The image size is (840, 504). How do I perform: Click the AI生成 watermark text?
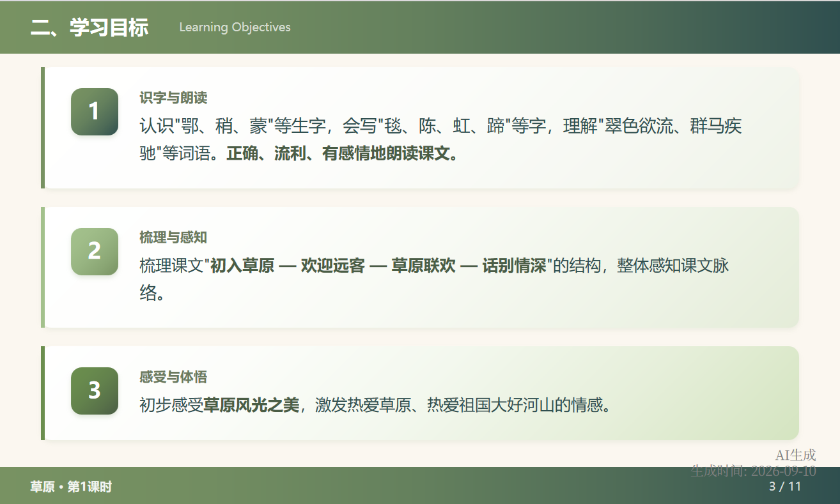[x=796, y=455]
